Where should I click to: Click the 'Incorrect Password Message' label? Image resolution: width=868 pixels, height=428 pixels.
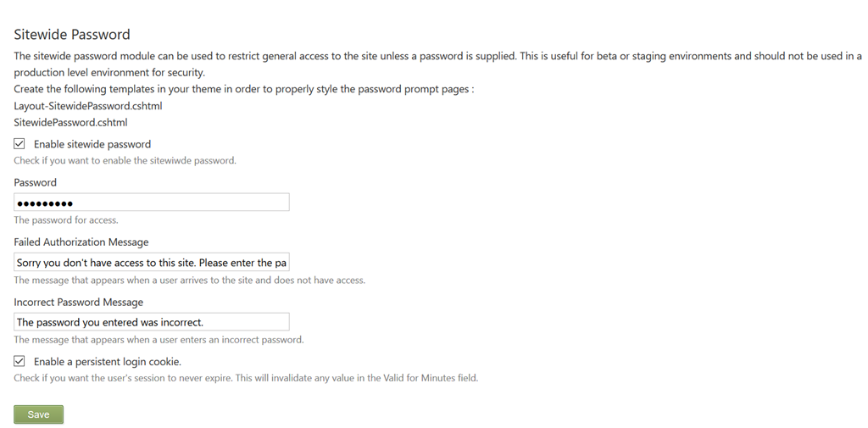pyautogui.click(x=79, y=302)
